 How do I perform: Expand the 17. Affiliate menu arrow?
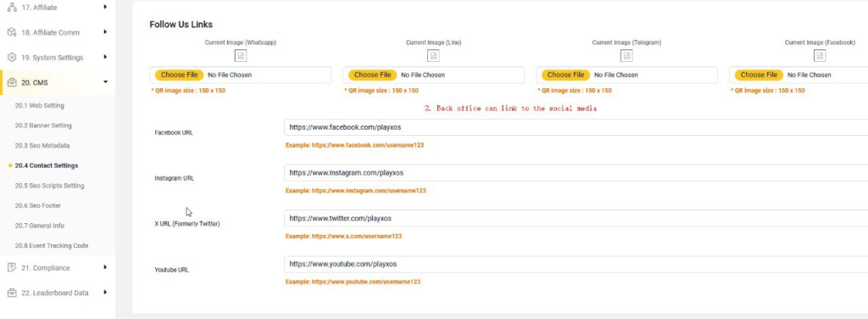[x=105, y=7]
